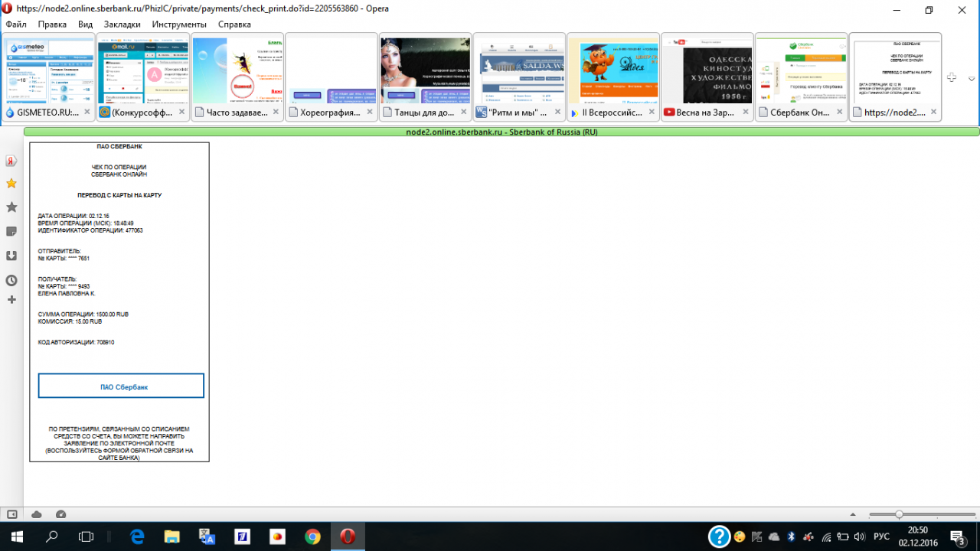Viewport: 980px width, 551px height.
Task: Close the "Ритм и мы" tab
Action: (x=558, y=112)
